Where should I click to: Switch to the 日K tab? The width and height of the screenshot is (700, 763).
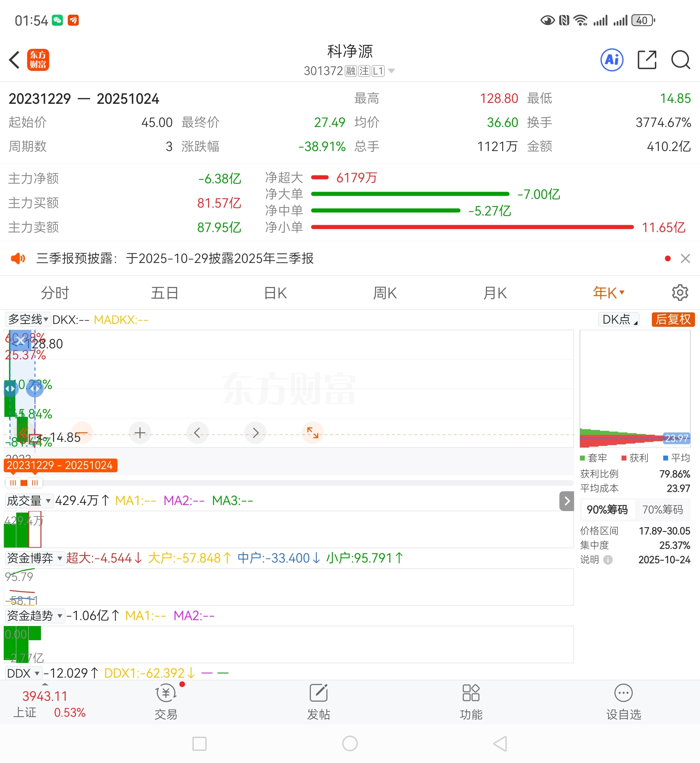pyautogui.click(x=275, y=293)
